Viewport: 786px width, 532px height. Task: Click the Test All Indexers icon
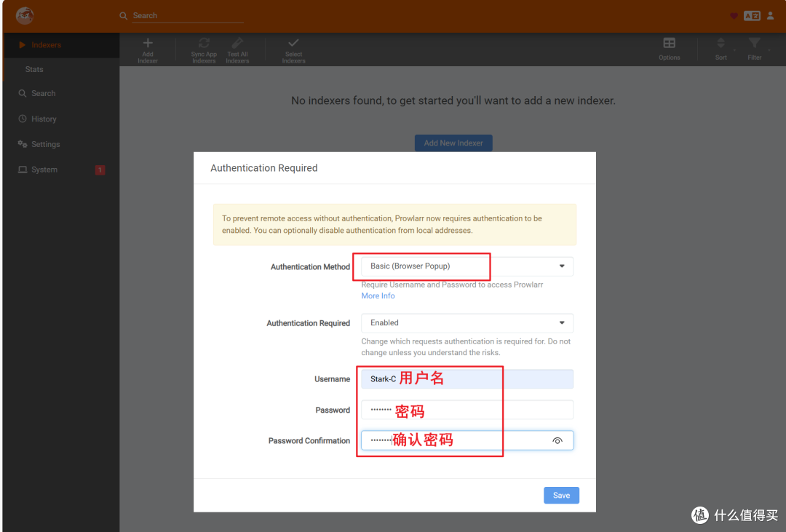tap(237, 43)
